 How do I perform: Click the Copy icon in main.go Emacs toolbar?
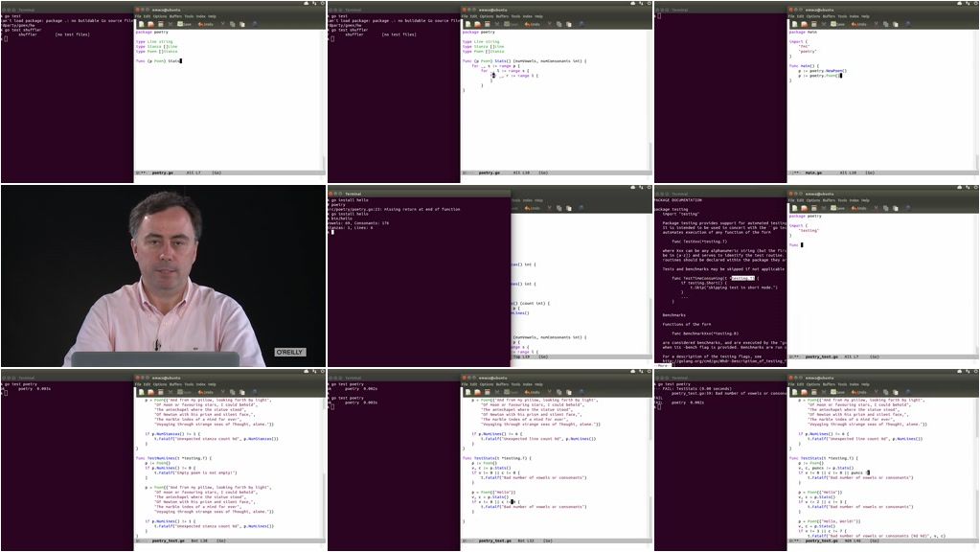click(885, 24)
